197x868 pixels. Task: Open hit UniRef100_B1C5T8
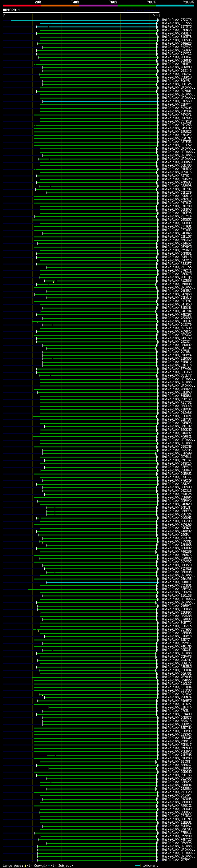coord(177,37)
